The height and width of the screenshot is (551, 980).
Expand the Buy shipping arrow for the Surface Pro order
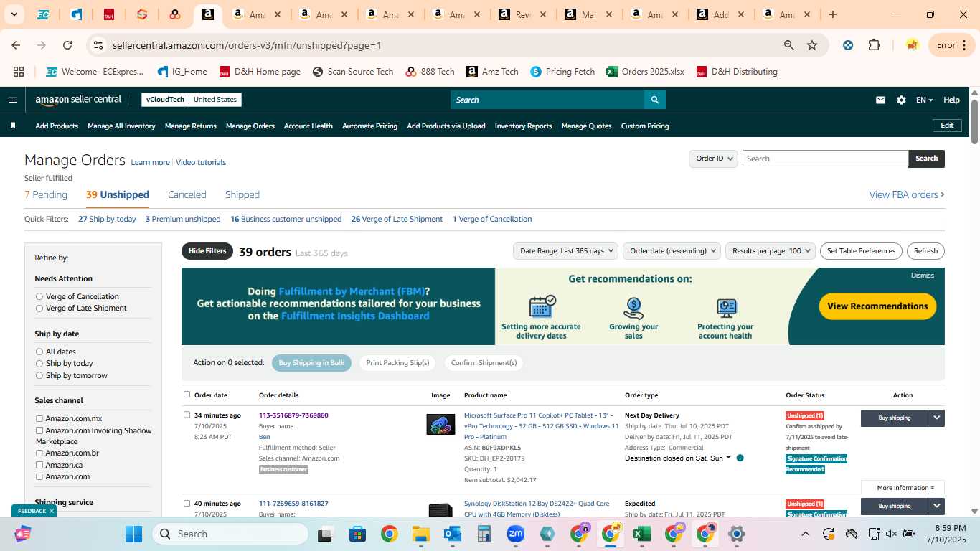pyautogui.click(x=936, y=418)
